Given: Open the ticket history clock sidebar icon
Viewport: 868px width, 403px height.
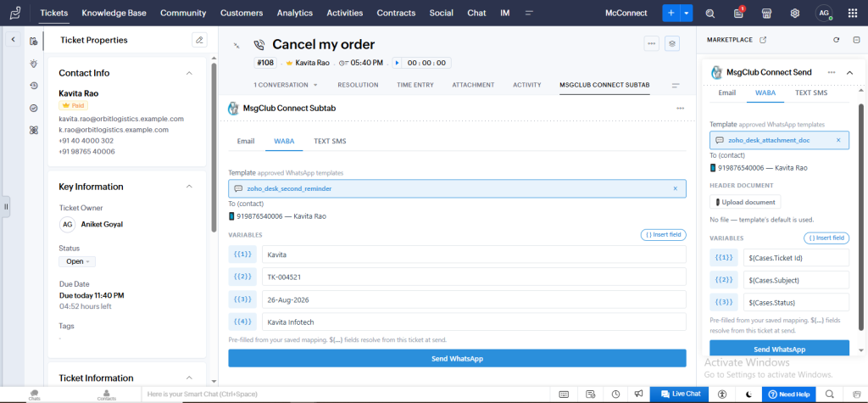Looking at the screenshot, I should [33, 86].
